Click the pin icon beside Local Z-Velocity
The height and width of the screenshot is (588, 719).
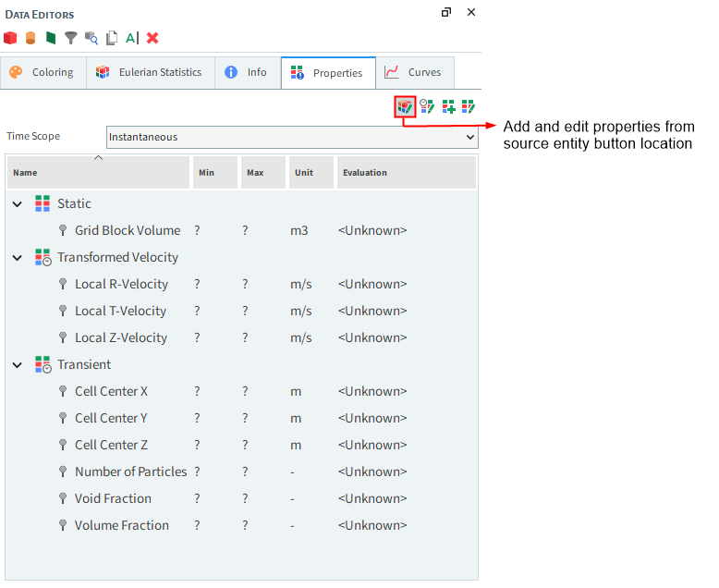[x=63, y=337]
